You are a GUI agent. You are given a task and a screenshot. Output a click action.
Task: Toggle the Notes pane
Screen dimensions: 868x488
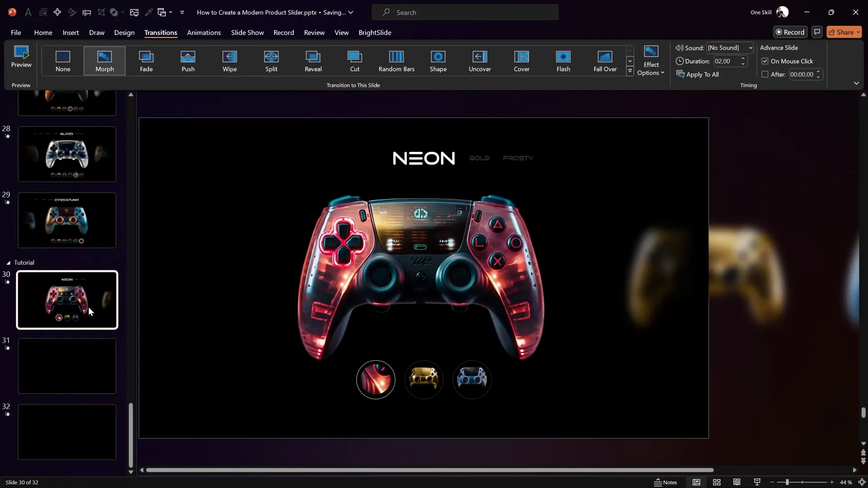665,482
